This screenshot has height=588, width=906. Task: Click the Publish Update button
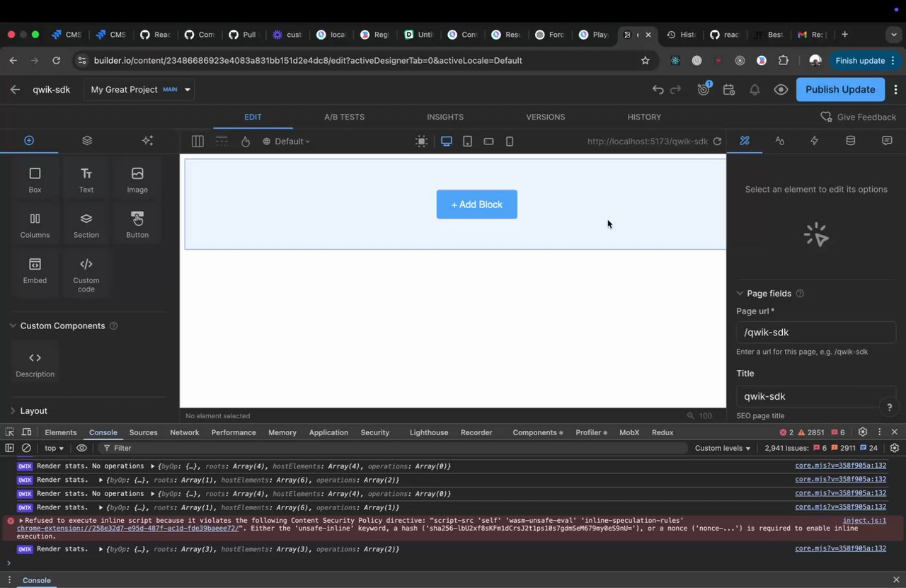point(840,90)
